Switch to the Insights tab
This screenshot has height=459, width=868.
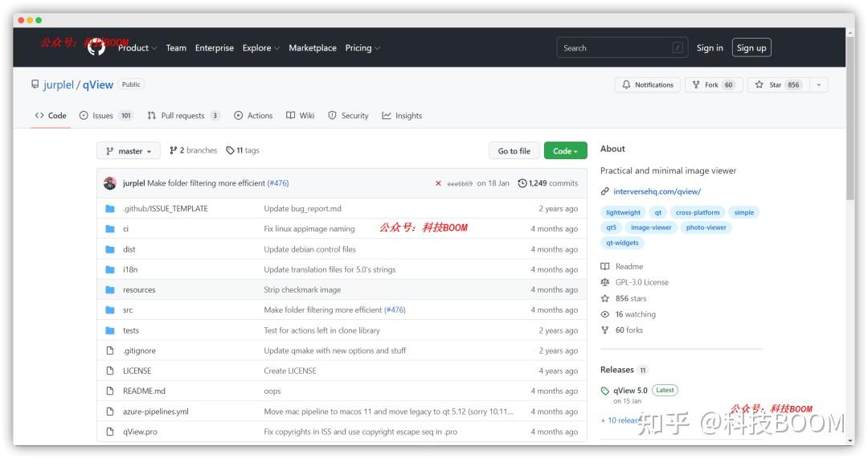402,115
